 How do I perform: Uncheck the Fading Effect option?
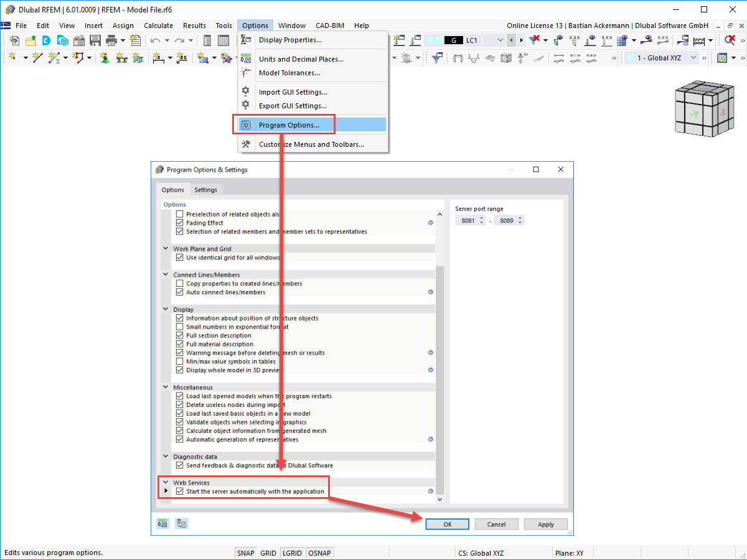coord(180,222)
